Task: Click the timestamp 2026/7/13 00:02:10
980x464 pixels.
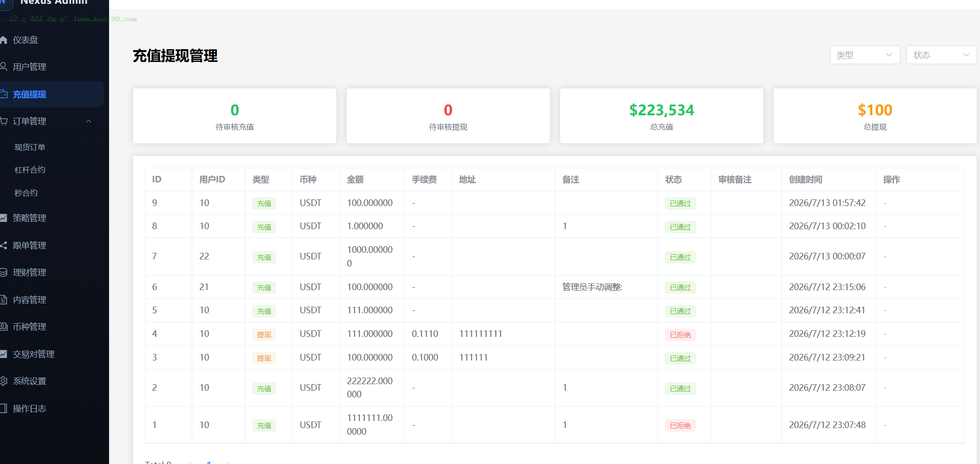Action: [827, 226]
